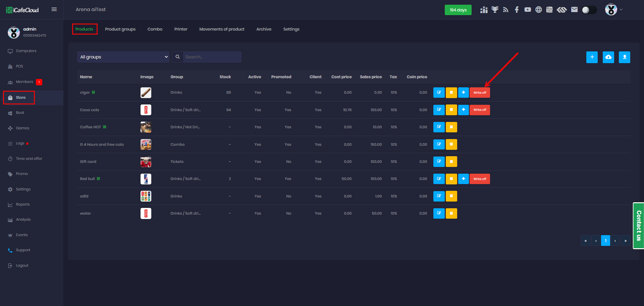Click the 194 days license button
The width and height of the screenshot is (644, 306).
tap(458, 10)
